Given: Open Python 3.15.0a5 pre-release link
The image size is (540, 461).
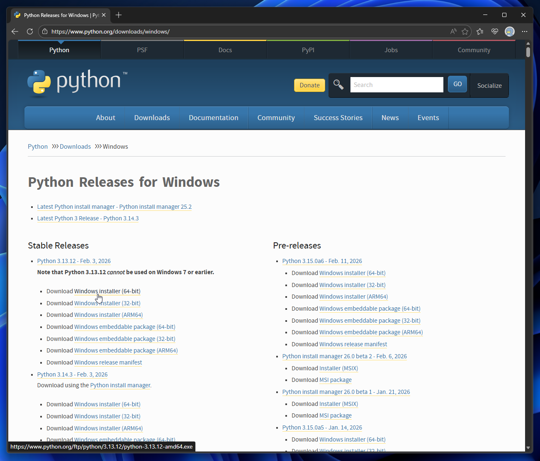Looking at the screenshot, I should [x=322, y=428].
